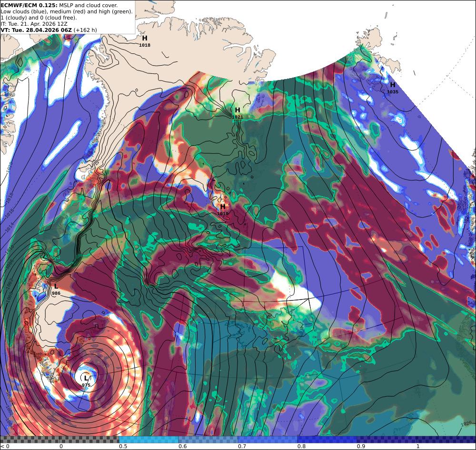The image size is (476, 450).
Task: Click the initial time 'IT: Tue. 21. Apr. 2026 12Z'
Action: (x=34, y=24)
